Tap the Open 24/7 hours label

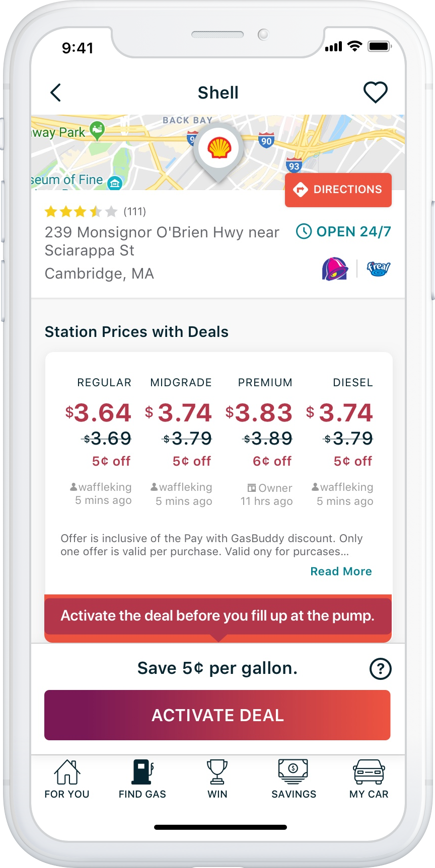point(344,231)
